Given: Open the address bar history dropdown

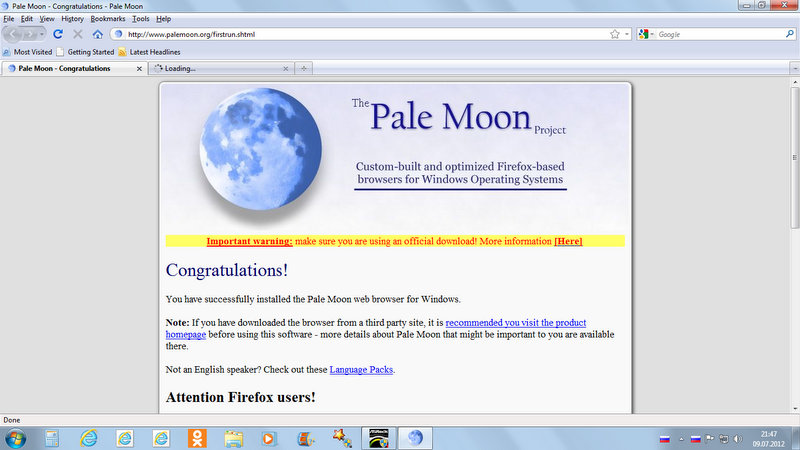Looking at the screenshot, I should click(x=627, y=34).
